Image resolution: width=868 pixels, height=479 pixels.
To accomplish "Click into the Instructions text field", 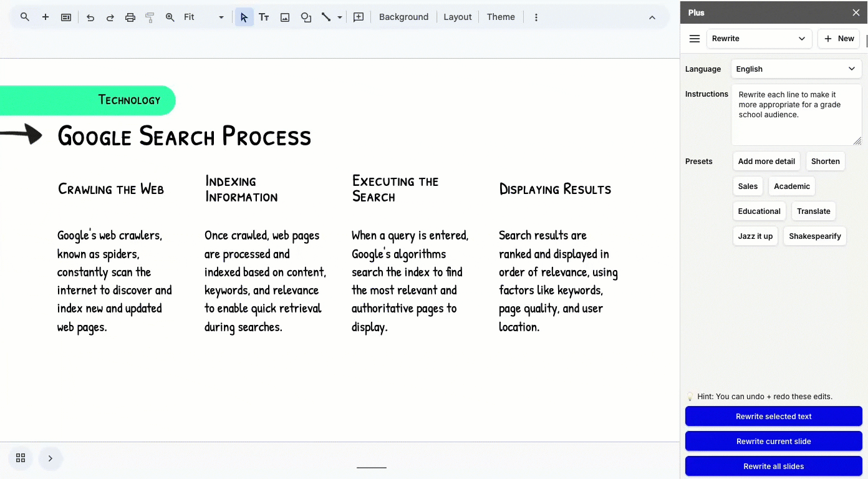I will [796, 115].
